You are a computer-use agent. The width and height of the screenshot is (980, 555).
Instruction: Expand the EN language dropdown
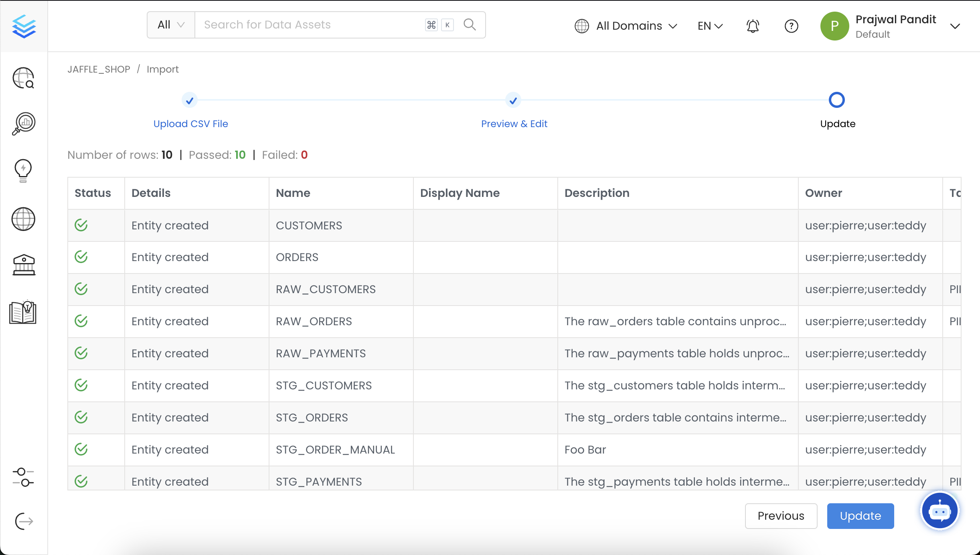click(x=709, y=26)
